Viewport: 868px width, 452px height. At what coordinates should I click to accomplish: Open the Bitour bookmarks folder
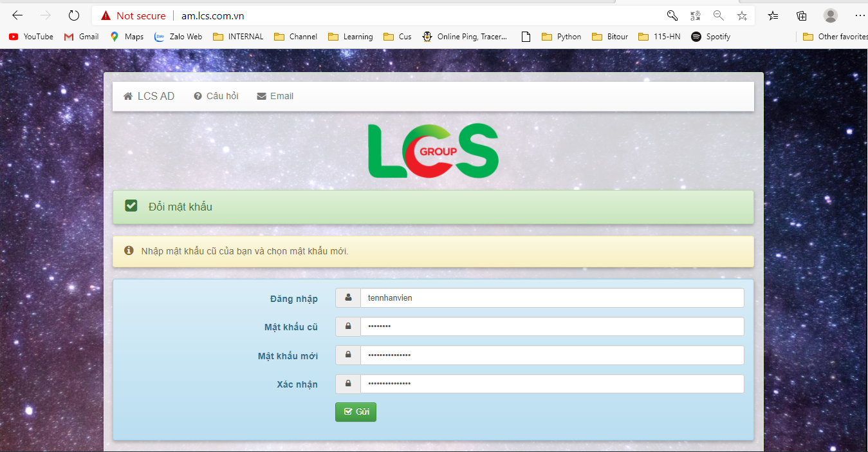[609, 37]
